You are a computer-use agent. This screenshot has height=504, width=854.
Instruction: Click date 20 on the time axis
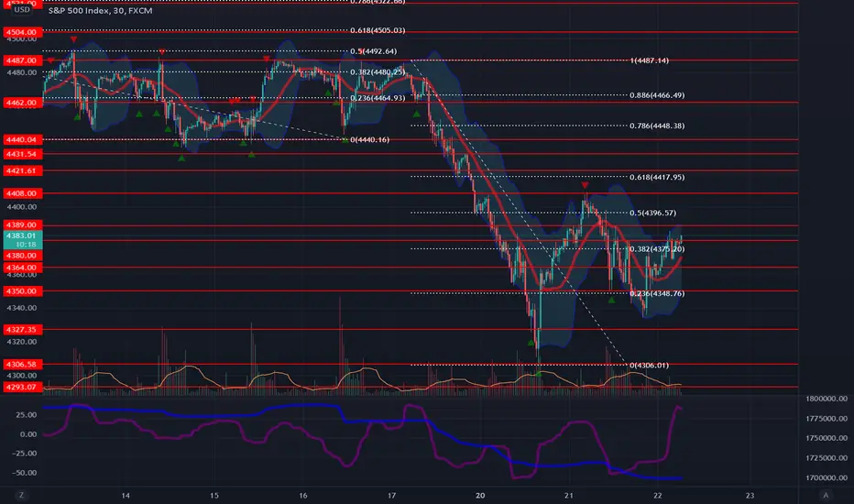(480, 495)
